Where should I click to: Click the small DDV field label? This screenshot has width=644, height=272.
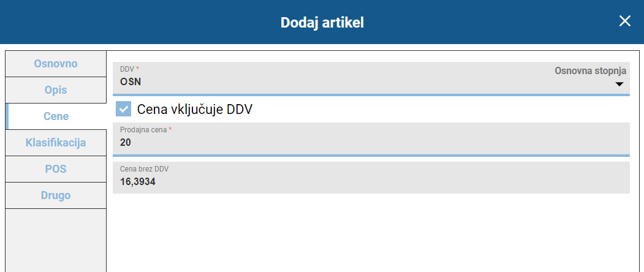tap(127, 69)
